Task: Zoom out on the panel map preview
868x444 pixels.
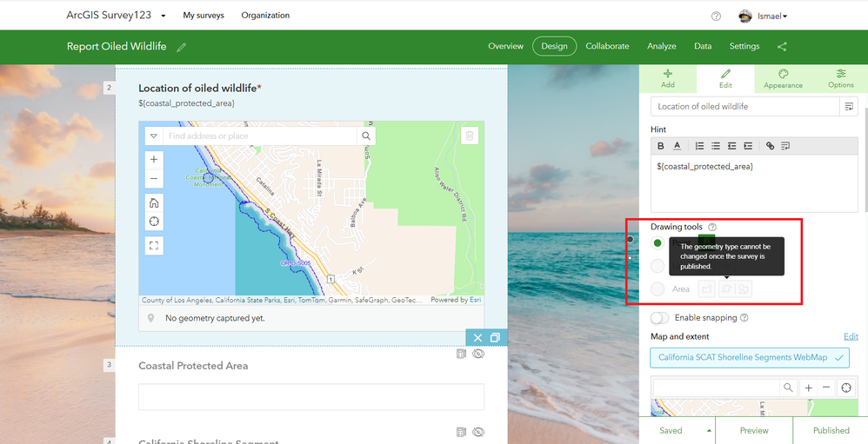Action: coord(826,388)
